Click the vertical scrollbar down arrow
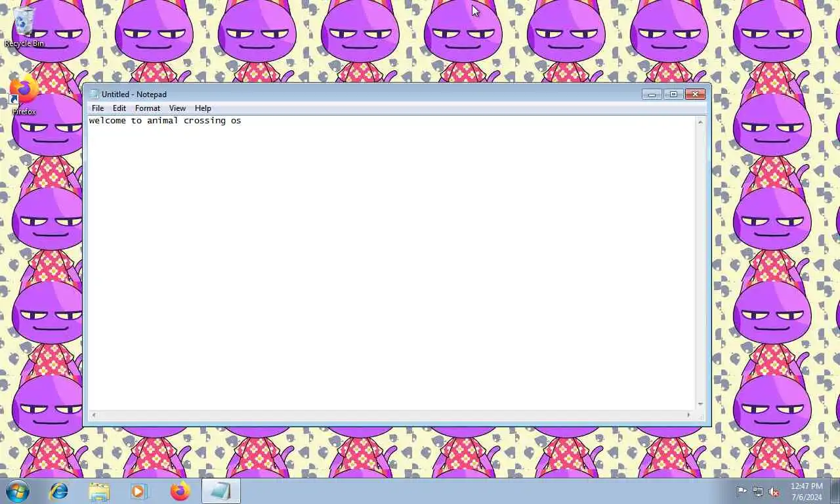 pyautogui.click(x=700, y=404)
